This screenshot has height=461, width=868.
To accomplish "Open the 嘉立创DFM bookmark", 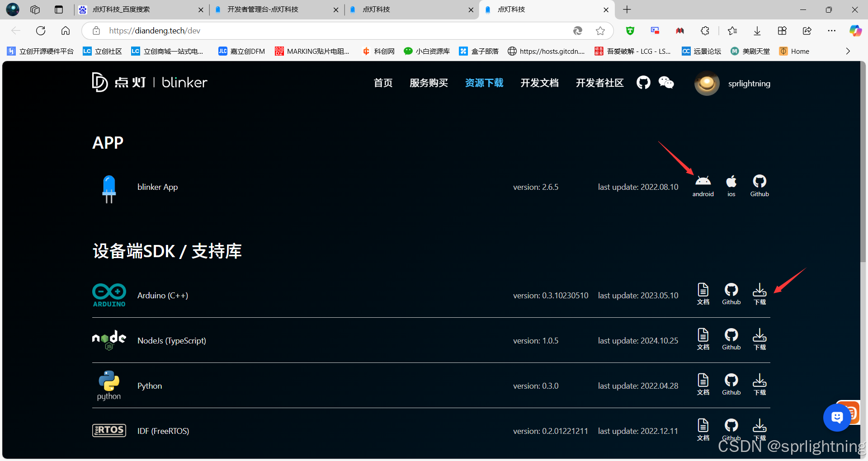I will pyautogui.click(x=241, y=51).
